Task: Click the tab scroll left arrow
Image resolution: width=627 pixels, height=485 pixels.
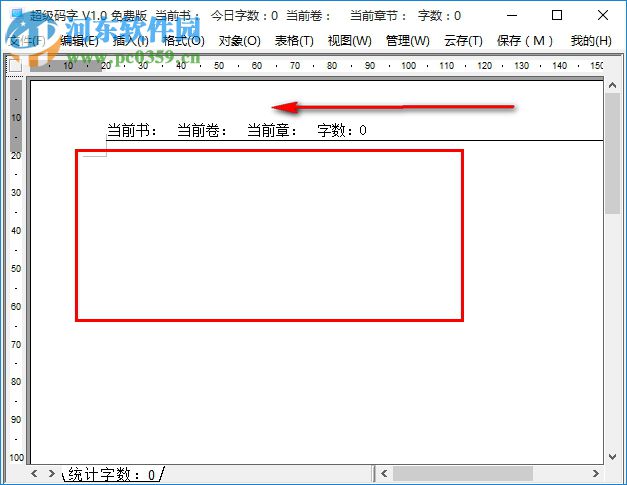Action: coord(34,474)
